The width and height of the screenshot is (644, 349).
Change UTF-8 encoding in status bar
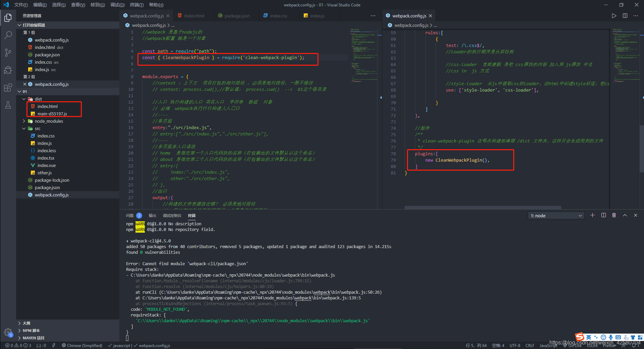coord(515,345)
